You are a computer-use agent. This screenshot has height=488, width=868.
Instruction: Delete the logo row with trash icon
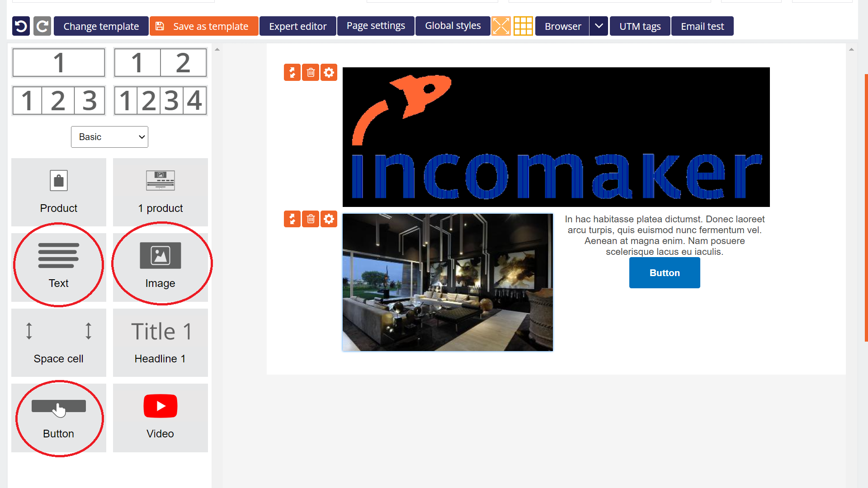[x=311, y=72]
